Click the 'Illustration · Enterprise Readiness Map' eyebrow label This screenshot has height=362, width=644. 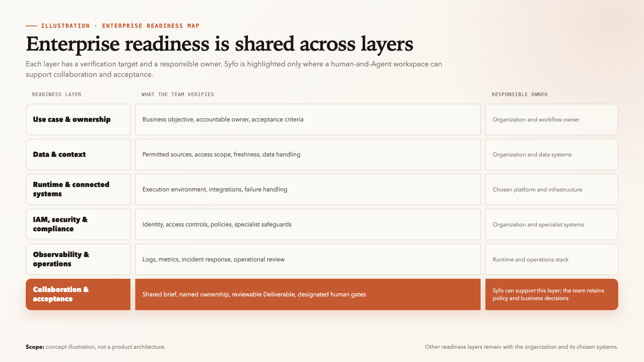(x=120, y=26)
